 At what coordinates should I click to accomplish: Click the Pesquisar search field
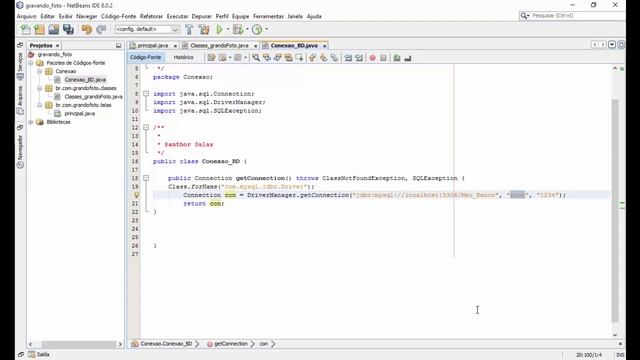(577, 16)
